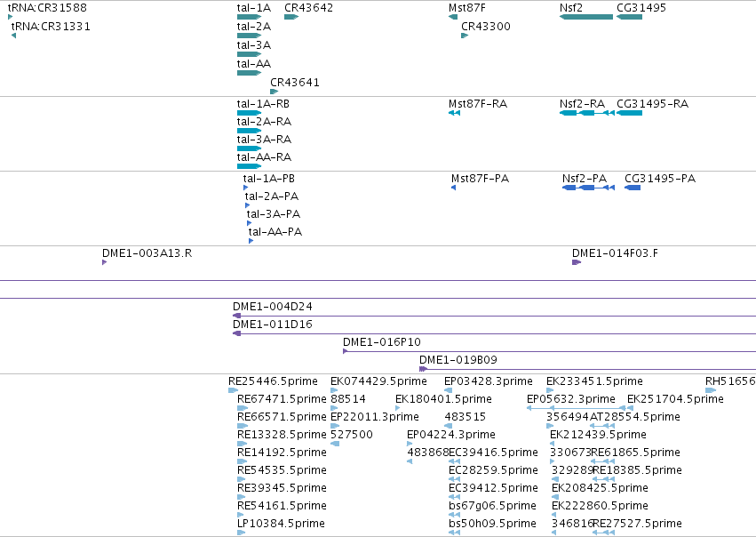Image resolution: width=756 pixels, height=537 pixels.
Task: Select the tal-2A gene arrow glyph
Action: 249,36
